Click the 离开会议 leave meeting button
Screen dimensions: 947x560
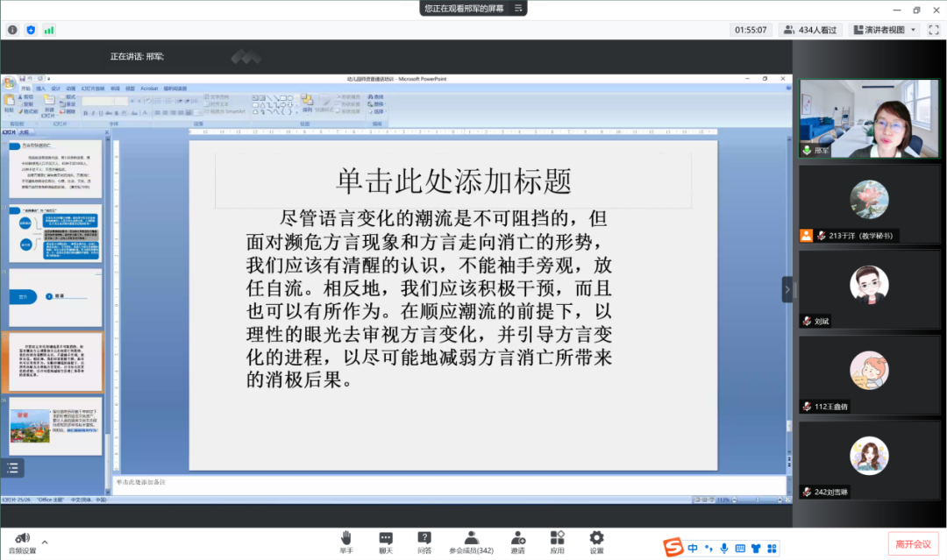point(912,544)
